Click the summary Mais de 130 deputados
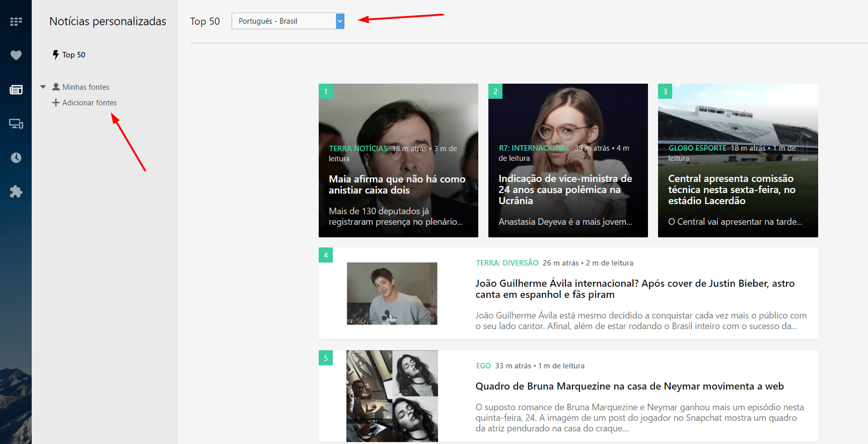The width and height of the screenshot is (868, 444). 396,216
